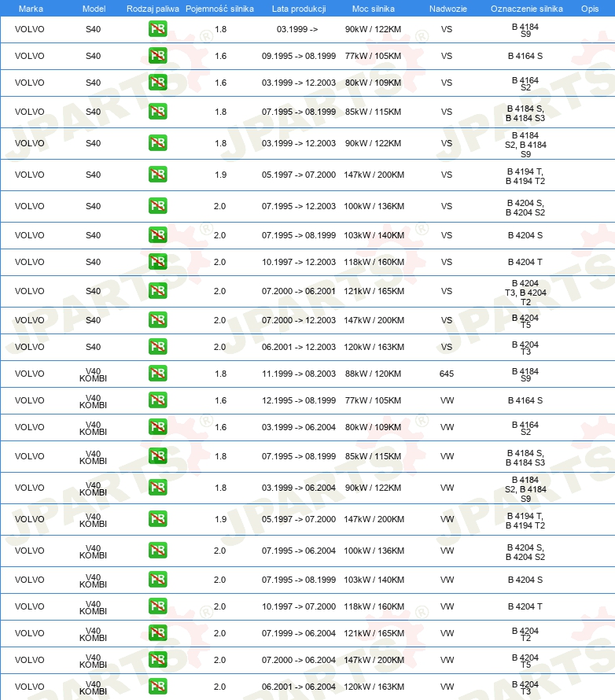This screenshot has height=700, width=615.
Task: Click petrol icon in S40 100kW / 136KM row
Action: click(x=158, y=206)
